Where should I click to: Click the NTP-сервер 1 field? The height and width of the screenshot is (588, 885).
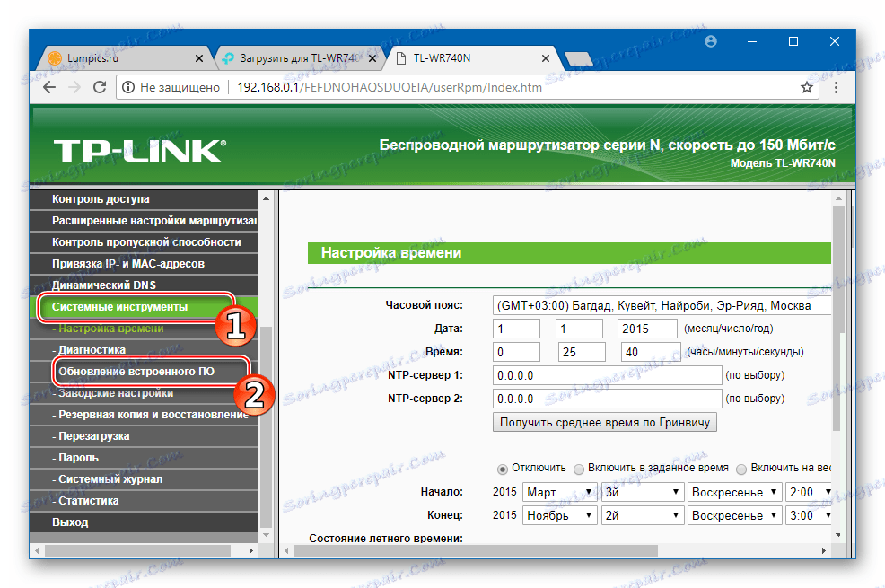(608, 375)
